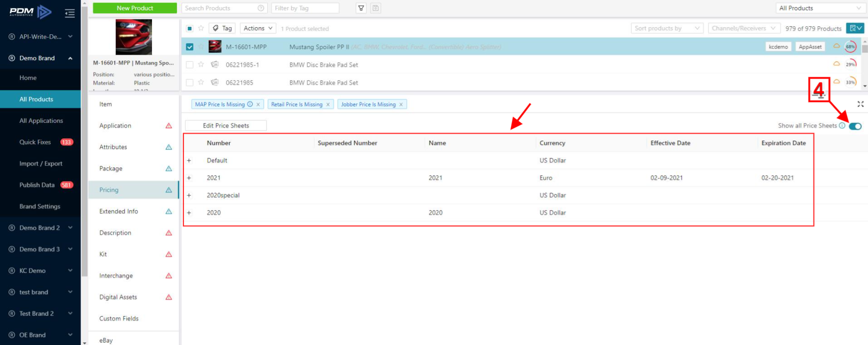Screen dimensions: 868x345
Task: Open the Package tab
Action: click(x=133, y=168)
